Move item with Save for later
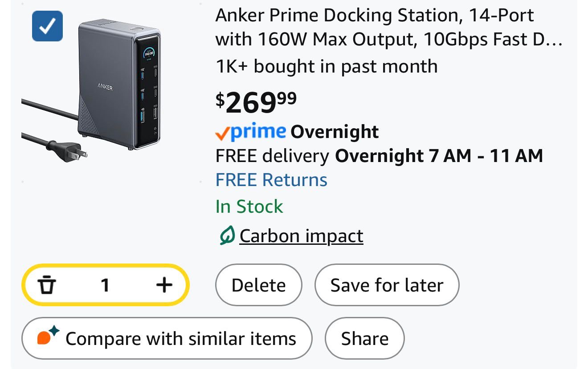588x369 pixels. [387, 285]
